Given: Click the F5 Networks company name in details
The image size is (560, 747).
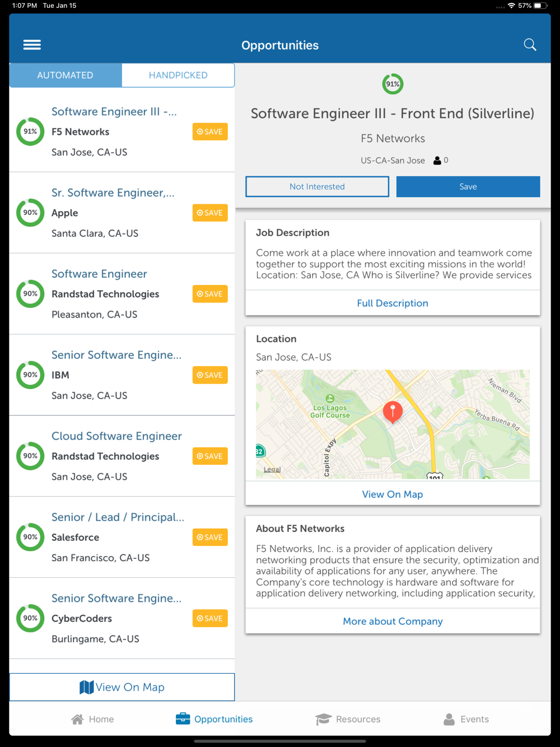Looking at the screenshot, I should coord(393,138).
